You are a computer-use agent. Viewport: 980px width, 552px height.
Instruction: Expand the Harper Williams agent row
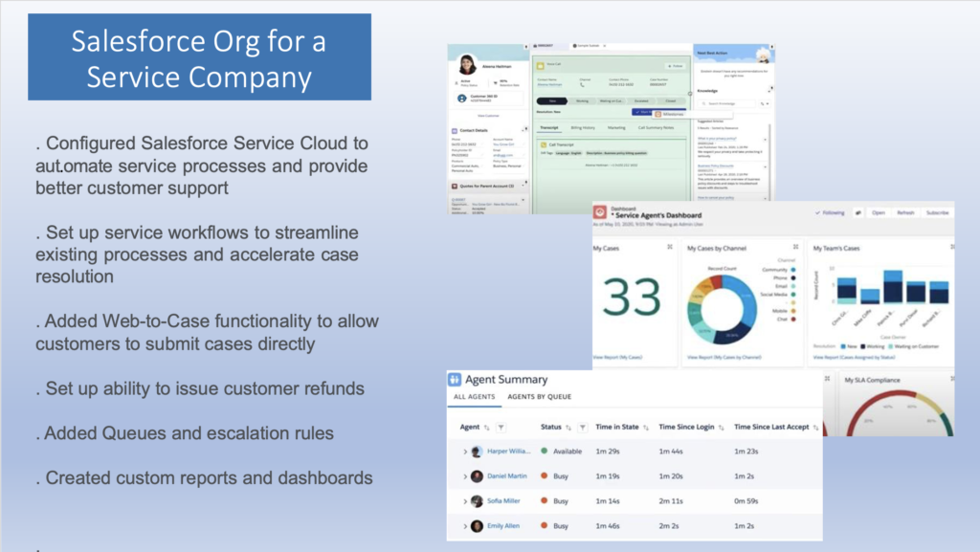tap(465, 452)
